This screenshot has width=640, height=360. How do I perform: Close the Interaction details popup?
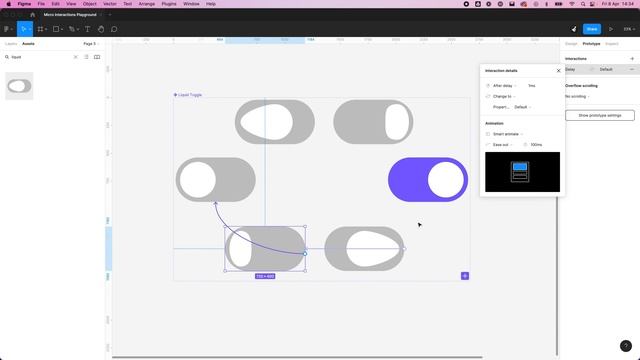pos(558,71)
